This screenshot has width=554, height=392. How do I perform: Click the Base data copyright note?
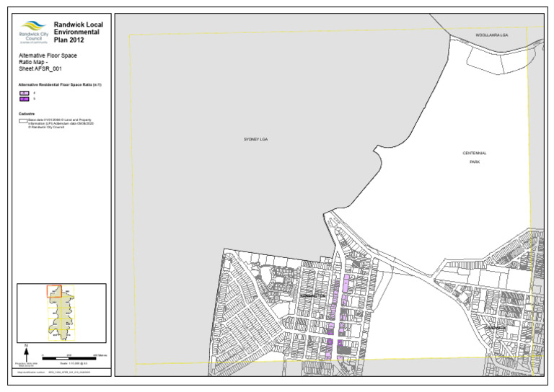click(61, 123)
